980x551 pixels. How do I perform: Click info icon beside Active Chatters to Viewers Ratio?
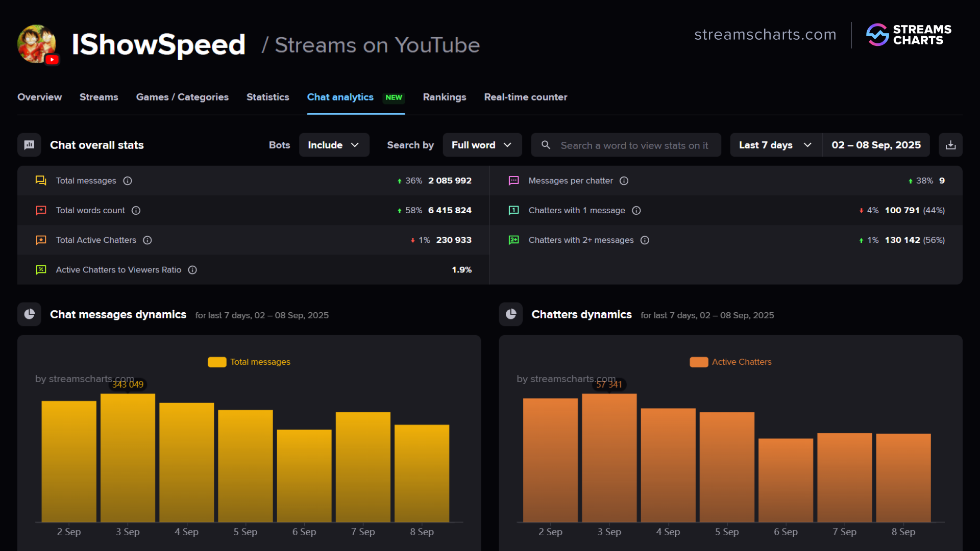click(x=192, y=270)
